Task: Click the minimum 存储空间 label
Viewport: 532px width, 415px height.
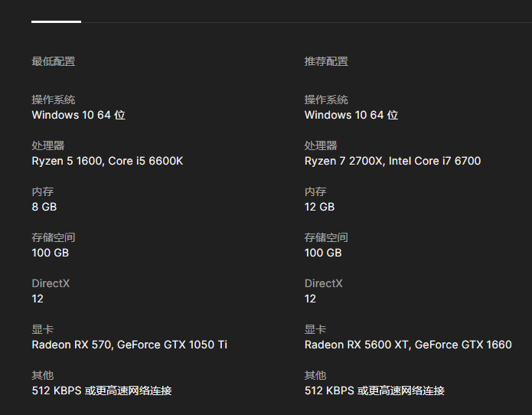Action: click(54, 237)
